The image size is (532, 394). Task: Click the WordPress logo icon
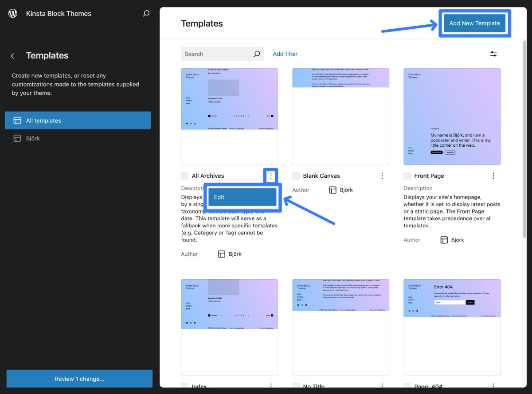pos(13,13)
